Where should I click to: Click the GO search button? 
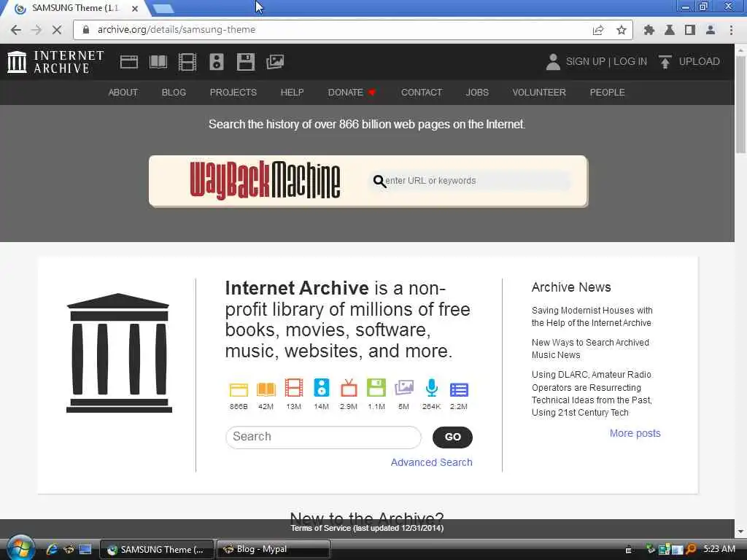pos(452,437)
